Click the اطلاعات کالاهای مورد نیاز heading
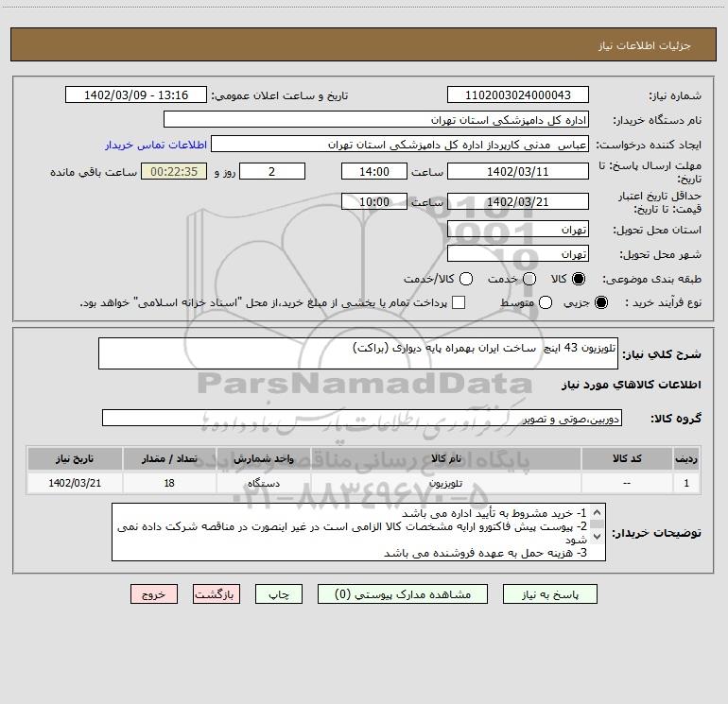The image size is (728, 704). (x=631, y=385)
